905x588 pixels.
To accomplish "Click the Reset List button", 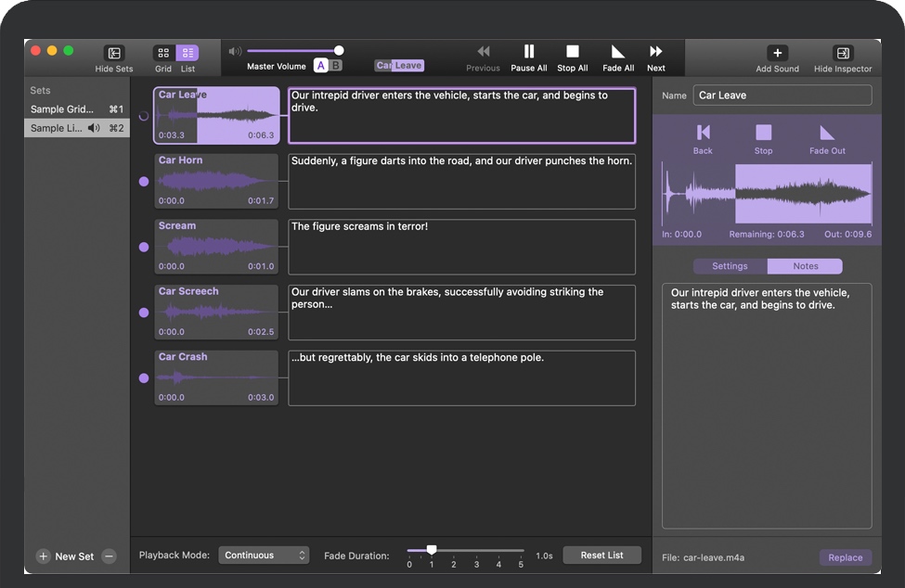I will tap(601, 556).
